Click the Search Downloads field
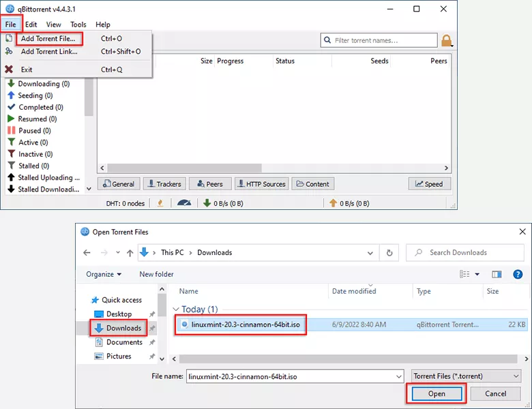 465,253
